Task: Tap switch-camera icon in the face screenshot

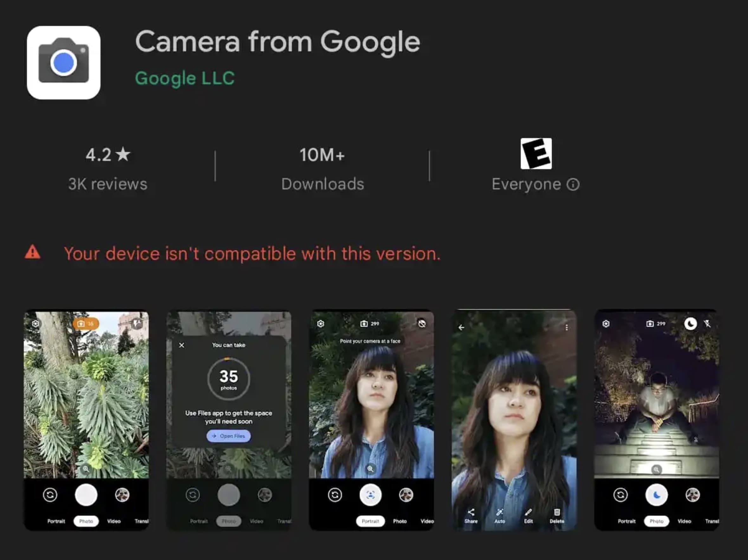Action: [335, 495]
